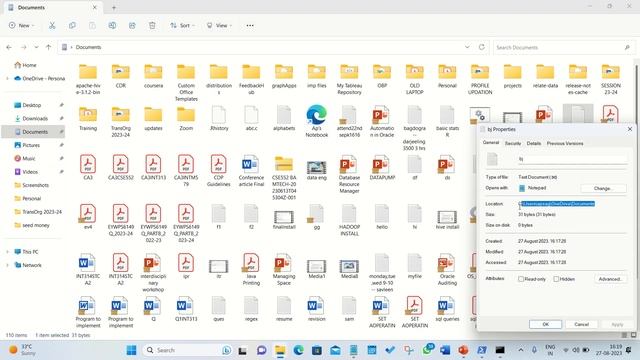Switch to the Details tab

point(533,143)
